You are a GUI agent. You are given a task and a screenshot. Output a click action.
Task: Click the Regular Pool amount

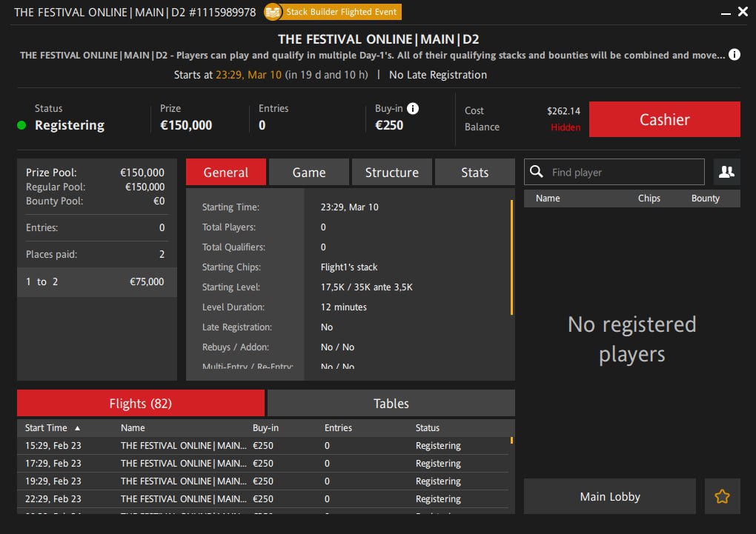(x=145, y=187)
